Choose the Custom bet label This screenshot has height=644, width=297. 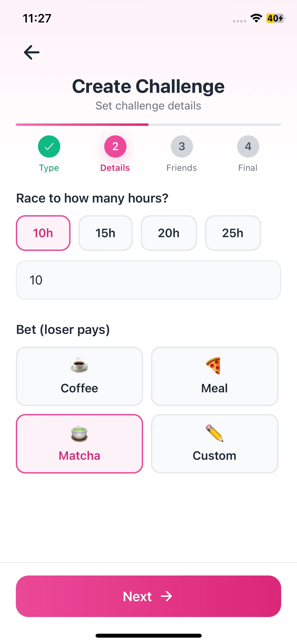[x=214, y=456]
